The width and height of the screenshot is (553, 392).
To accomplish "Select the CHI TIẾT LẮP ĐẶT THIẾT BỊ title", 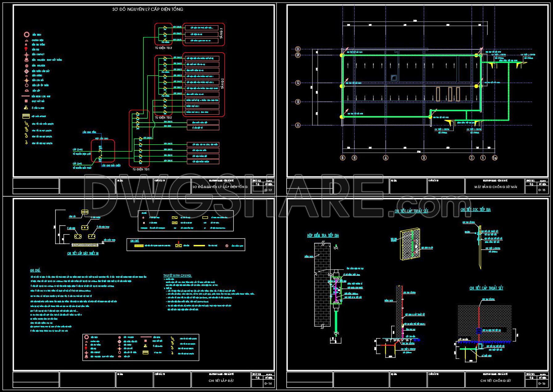I will (x=83, y=253).
